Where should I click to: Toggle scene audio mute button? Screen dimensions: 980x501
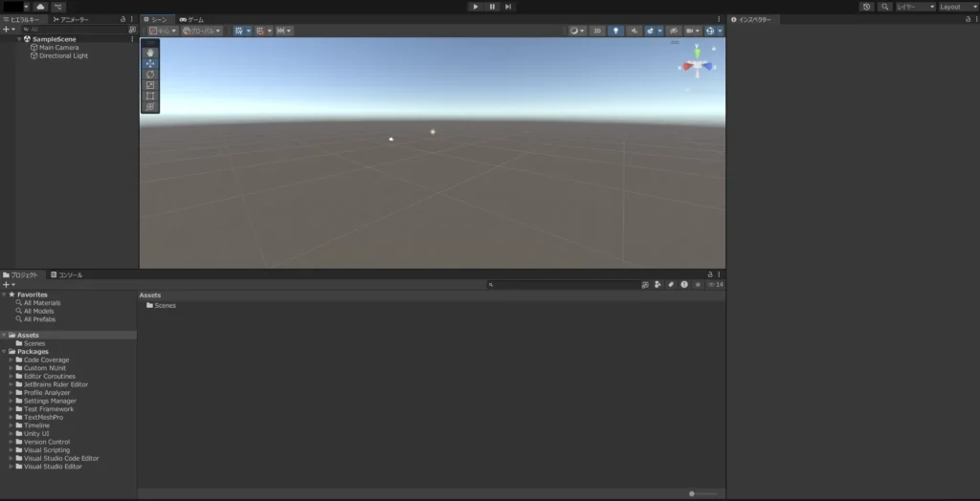634,31
